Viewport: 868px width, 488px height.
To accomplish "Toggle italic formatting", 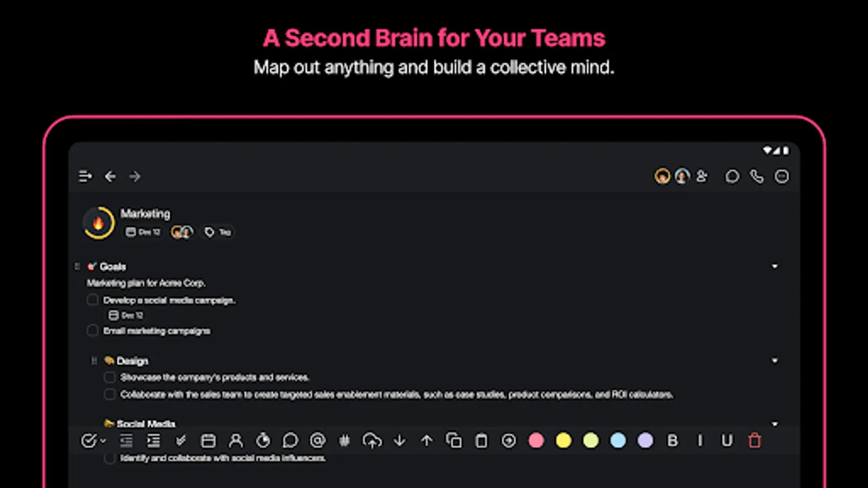I will coord(700,441).
